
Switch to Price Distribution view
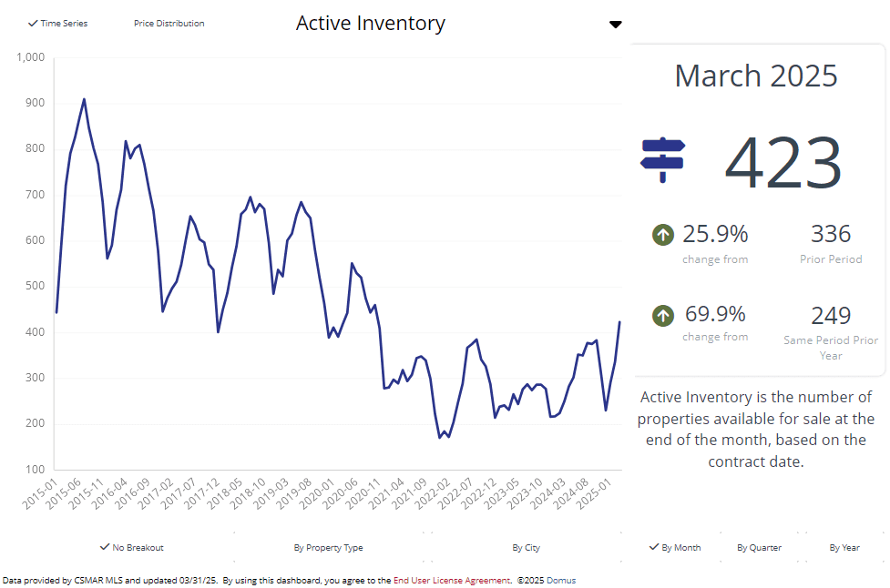coord(169,24)
